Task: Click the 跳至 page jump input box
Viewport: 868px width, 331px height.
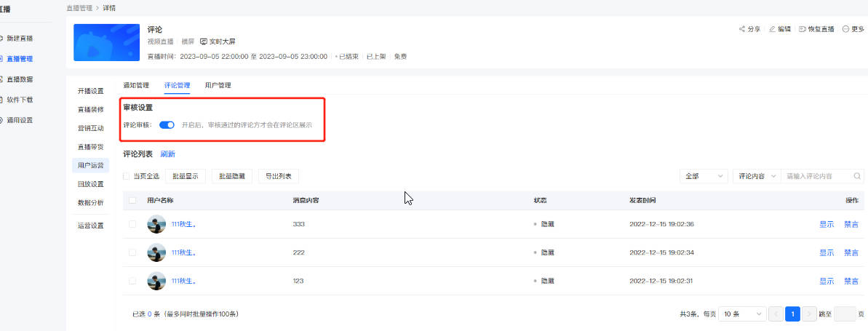Action: click(x=845, y=314)
